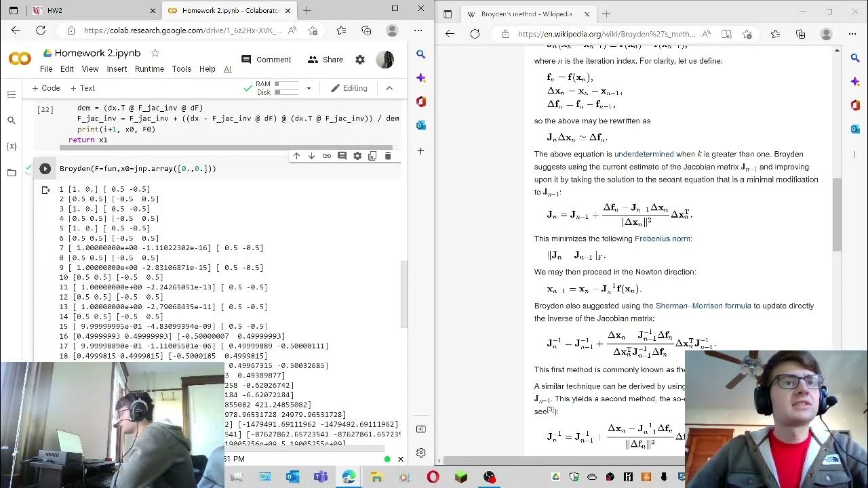Open a new tab in Wikipedia window
The height and width of the screenshot is (488, 868).
coord(606,14)
